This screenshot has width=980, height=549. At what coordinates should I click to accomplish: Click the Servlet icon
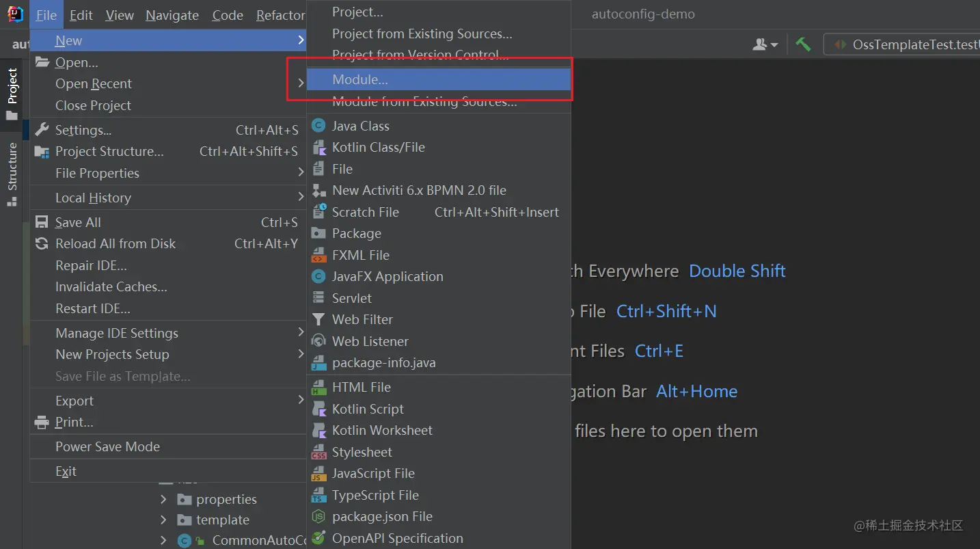[318, 298]
